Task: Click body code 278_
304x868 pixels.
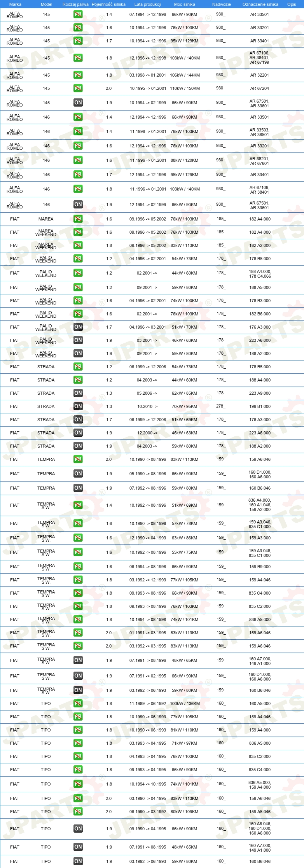Action: point(221,406)
